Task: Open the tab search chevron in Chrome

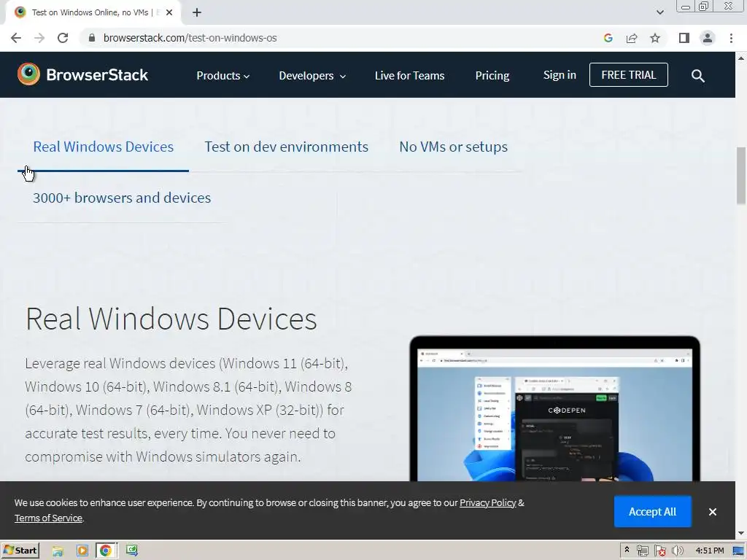Action: 659,13
